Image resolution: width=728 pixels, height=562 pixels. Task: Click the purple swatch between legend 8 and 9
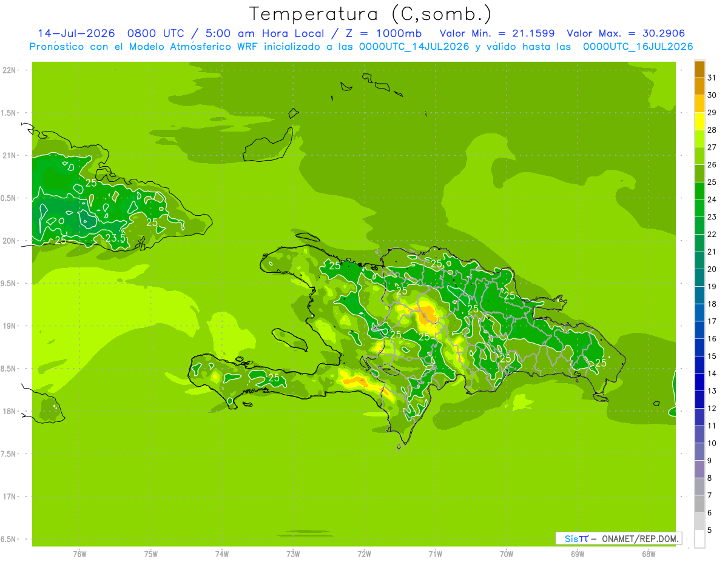coord(699,470)
